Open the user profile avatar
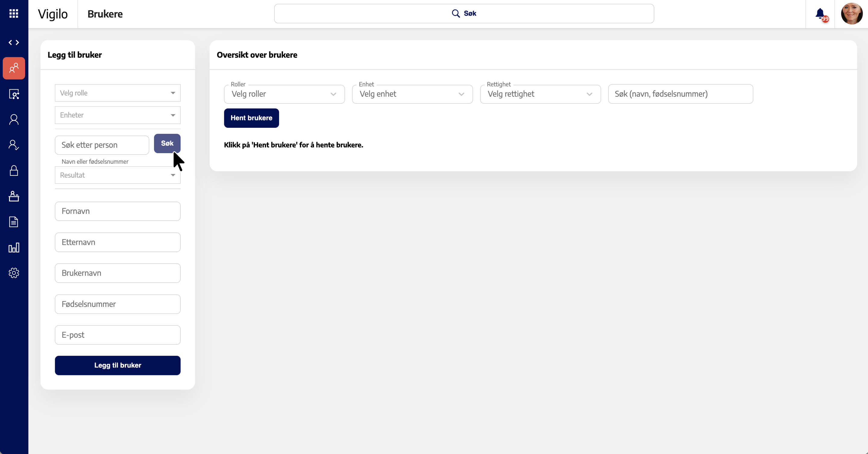 pos(851,14)
